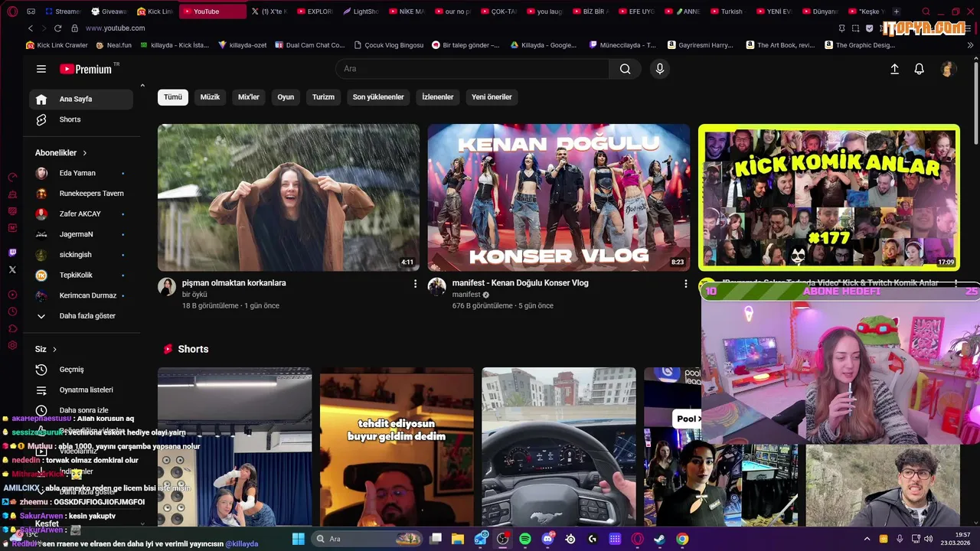Open Eda Yaman subscription channel
Screen dimensions: 980x551
click(x=81, y=173)
